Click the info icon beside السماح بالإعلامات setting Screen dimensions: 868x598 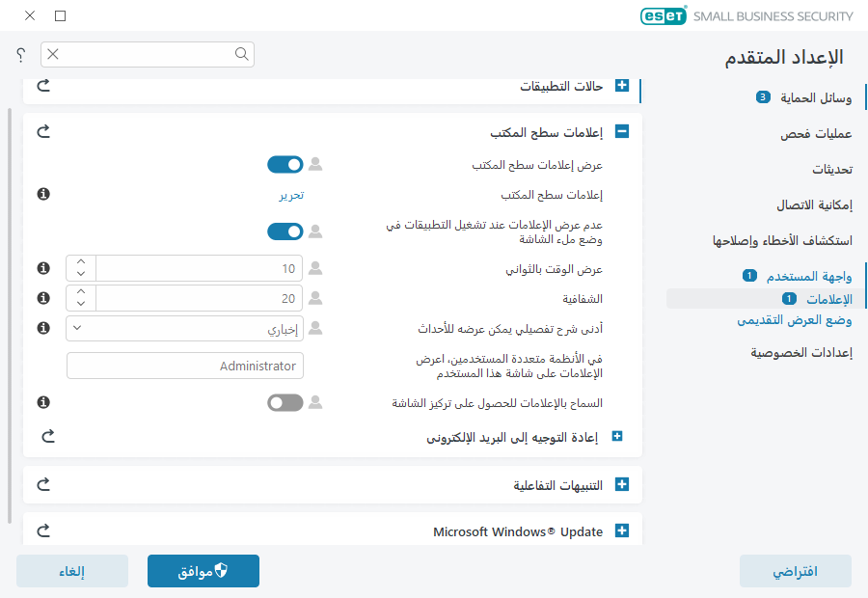pos(42,403)
